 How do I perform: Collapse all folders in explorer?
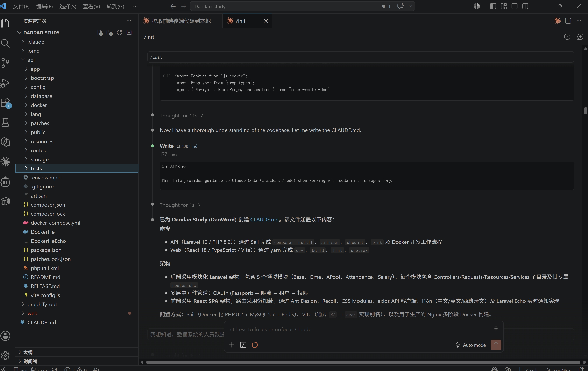pyautogui.click(x=129, y=33)
